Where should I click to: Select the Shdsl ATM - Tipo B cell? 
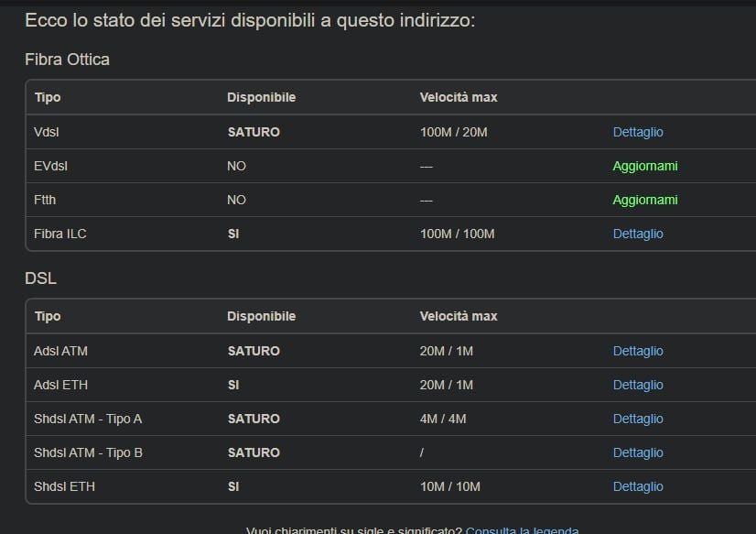88,453
